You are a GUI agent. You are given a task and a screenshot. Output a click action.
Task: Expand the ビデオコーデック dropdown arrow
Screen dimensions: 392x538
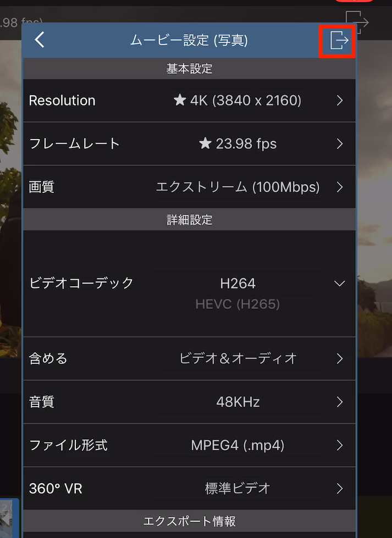click(340, 284)
